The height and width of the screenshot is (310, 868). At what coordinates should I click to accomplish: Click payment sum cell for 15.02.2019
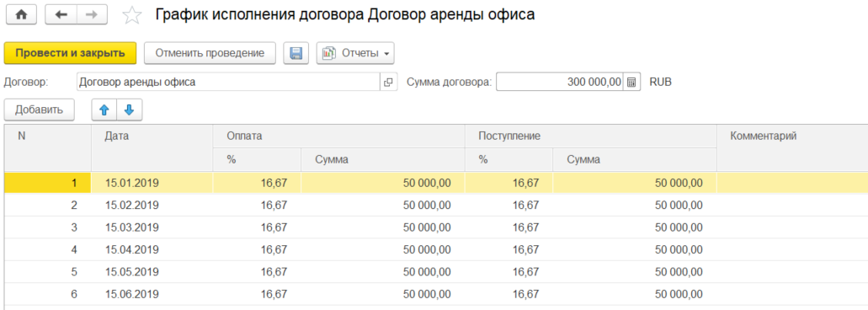[382, 205]
